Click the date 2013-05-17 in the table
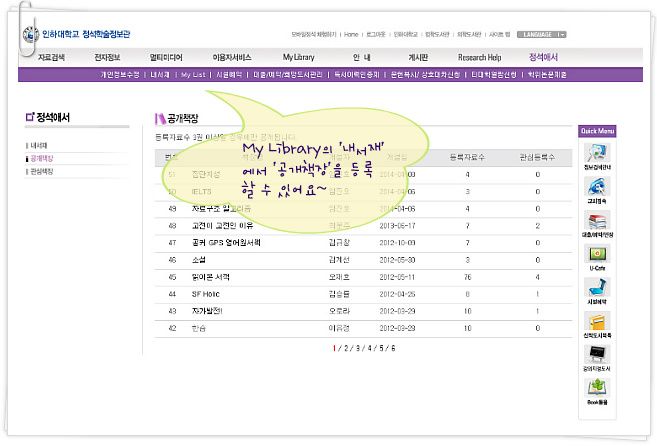This screenshot has height=446, width=657. point(397,226)
